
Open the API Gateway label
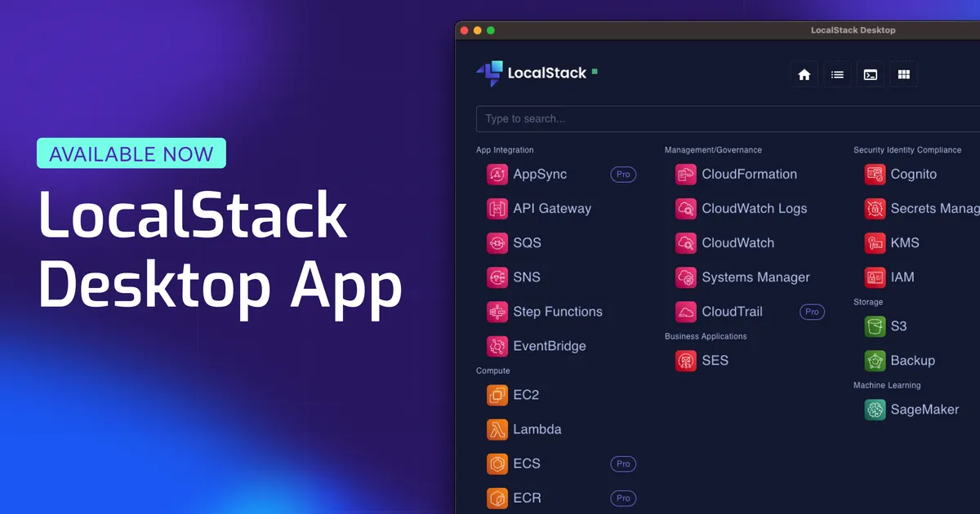[552, 209]
